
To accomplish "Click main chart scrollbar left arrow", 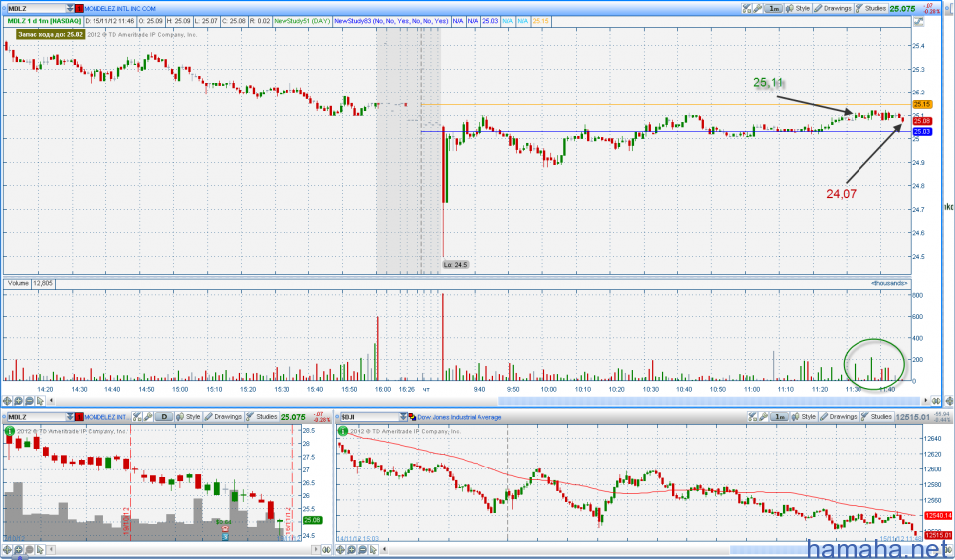I will click(51, 401).
